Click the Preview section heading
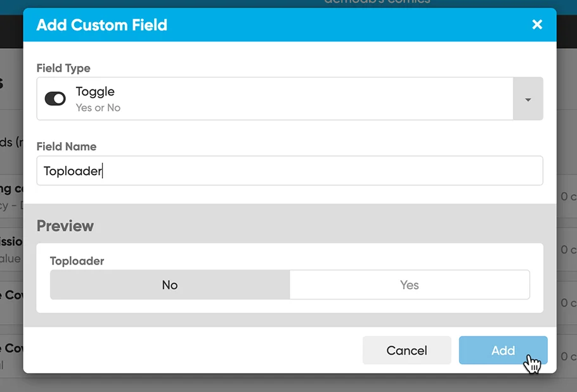 tap(65, 226)
